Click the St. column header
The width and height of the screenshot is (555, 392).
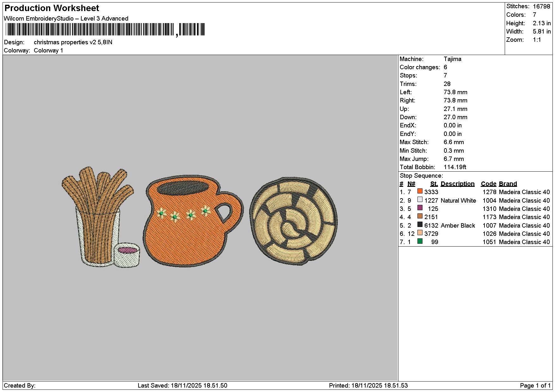pos(434,184)
